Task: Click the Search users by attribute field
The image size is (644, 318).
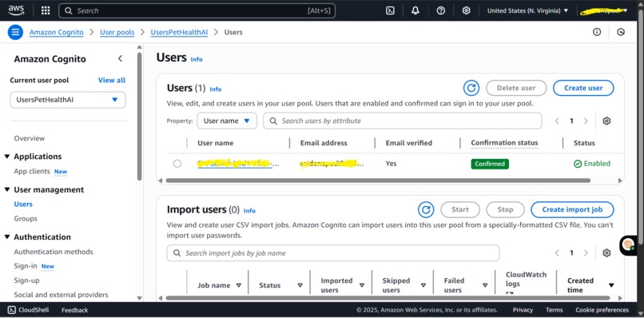Action: pos(403,121)
